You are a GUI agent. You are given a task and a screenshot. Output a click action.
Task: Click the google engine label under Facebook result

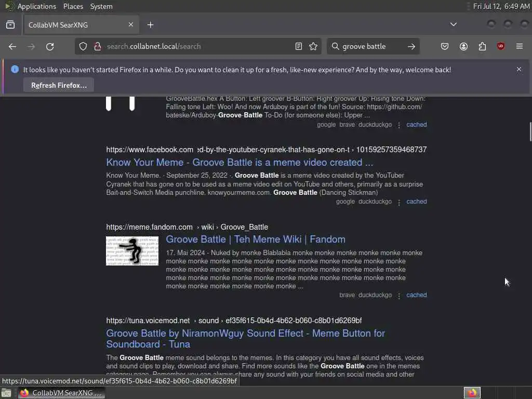click(345, 202)
